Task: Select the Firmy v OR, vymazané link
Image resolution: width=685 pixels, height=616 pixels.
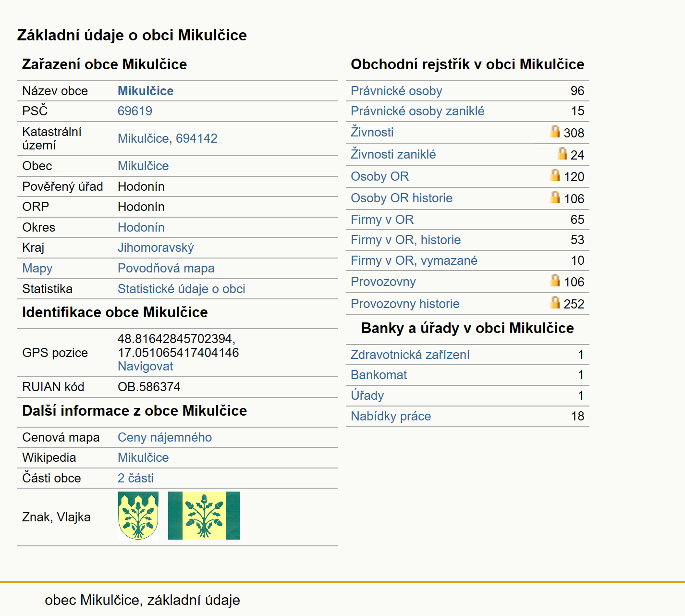Action: click(414, 260)
